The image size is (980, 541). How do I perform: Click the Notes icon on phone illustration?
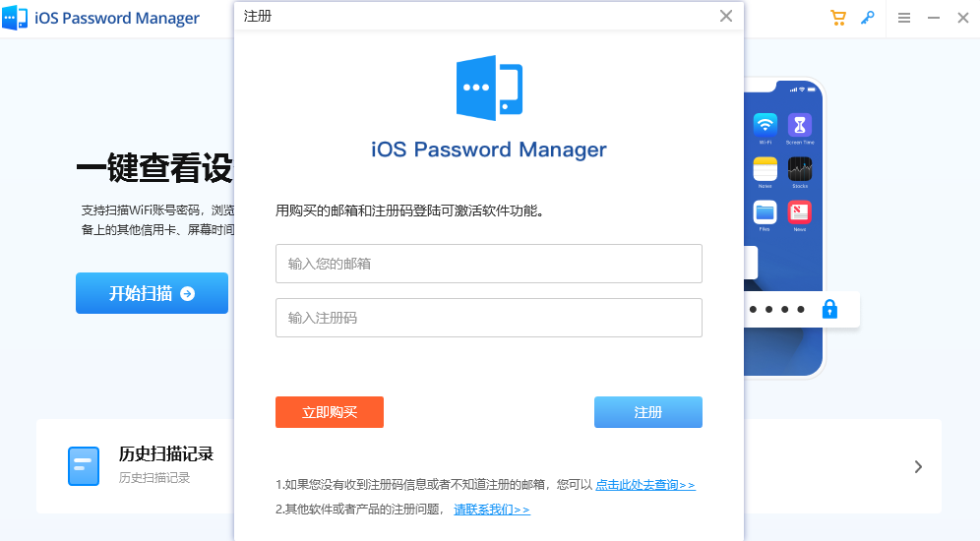[x=765, y=168]
